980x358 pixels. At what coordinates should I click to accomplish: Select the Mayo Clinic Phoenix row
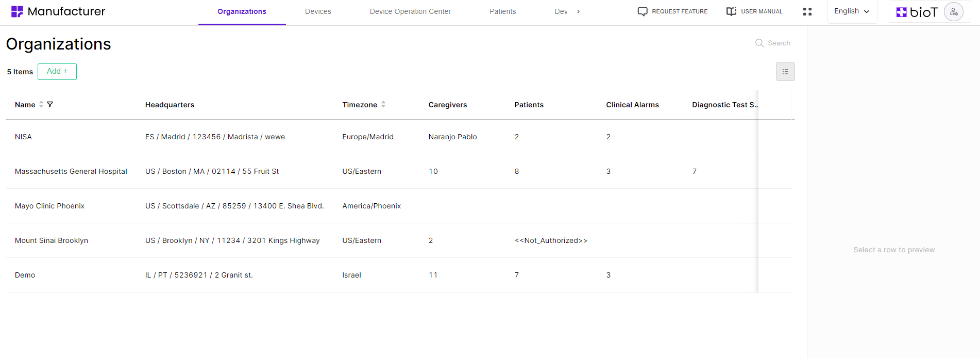point(50,206)
